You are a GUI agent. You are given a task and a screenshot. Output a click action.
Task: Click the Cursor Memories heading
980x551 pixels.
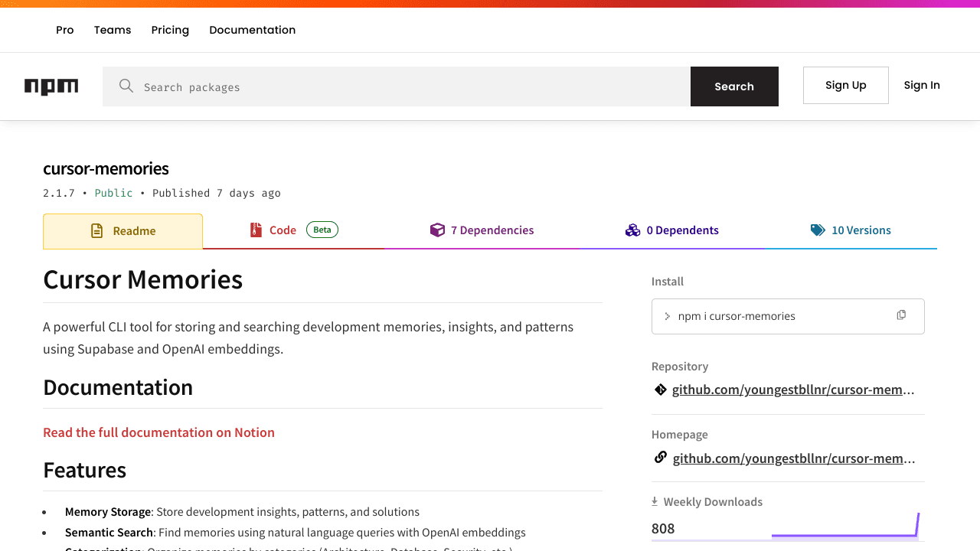click(142, 279)
